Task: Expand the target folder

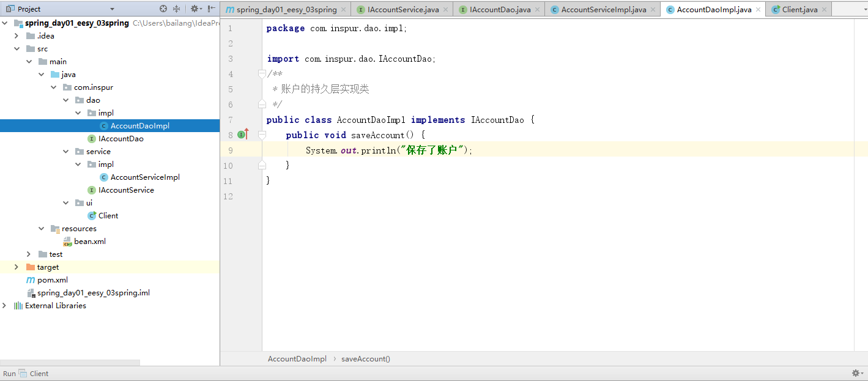Action: click(17, 267)
